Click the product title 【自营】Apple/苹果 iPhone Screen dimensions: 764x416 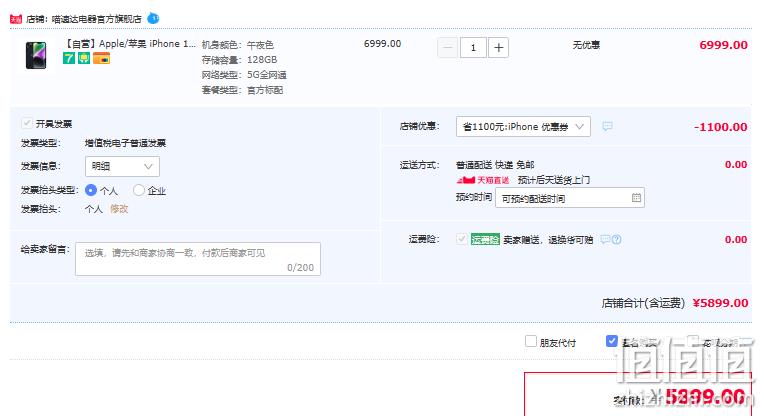coord(130,44)
